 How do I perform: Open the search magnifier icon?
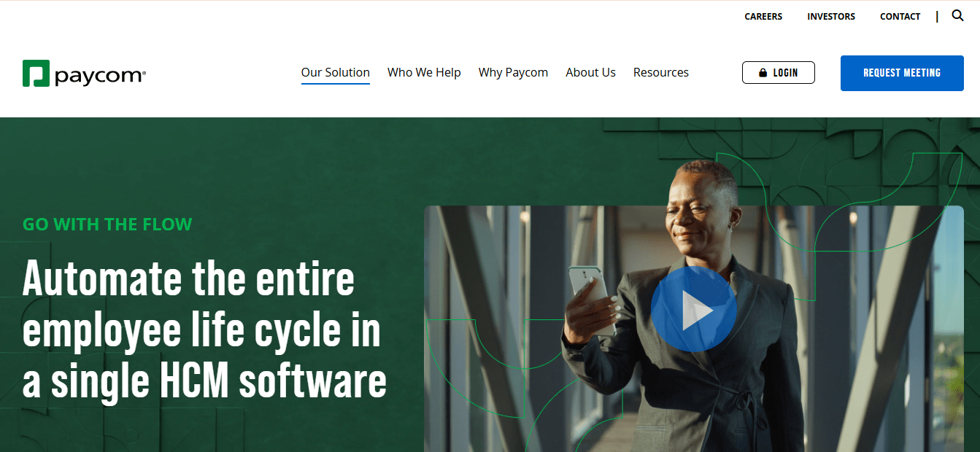(x=958, y=15)
